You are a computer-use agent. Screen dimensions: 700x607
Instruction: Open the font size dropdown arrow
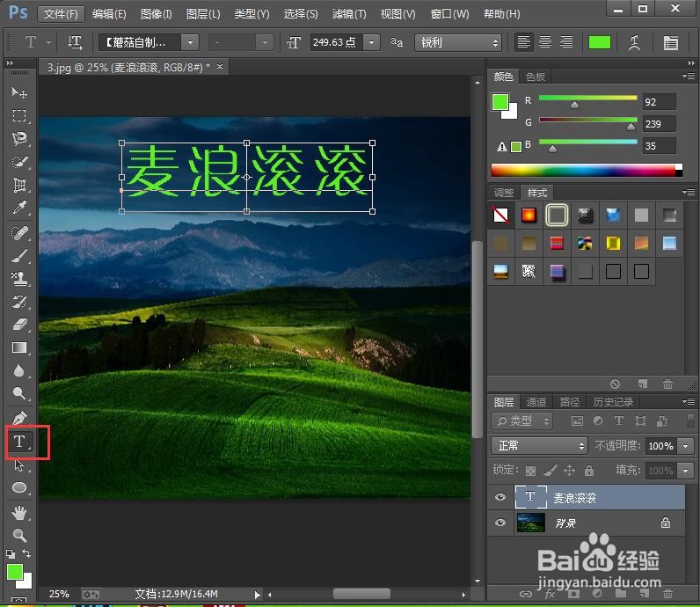tap(371, 42)
